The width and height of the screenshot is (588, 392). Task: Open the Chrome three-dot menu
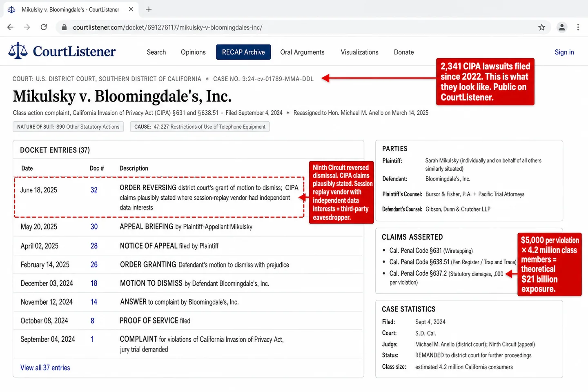click(x=578, y=27)
